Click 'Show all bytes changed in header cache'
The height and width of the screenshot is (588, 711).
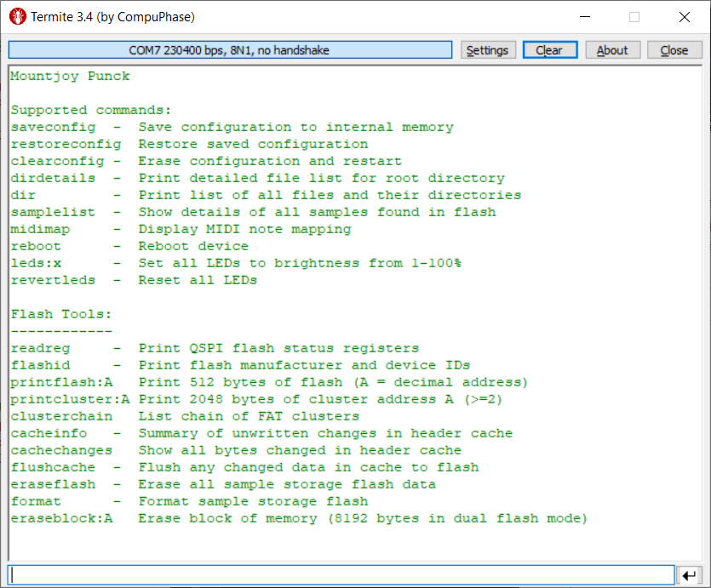click(x=301, y=450)
